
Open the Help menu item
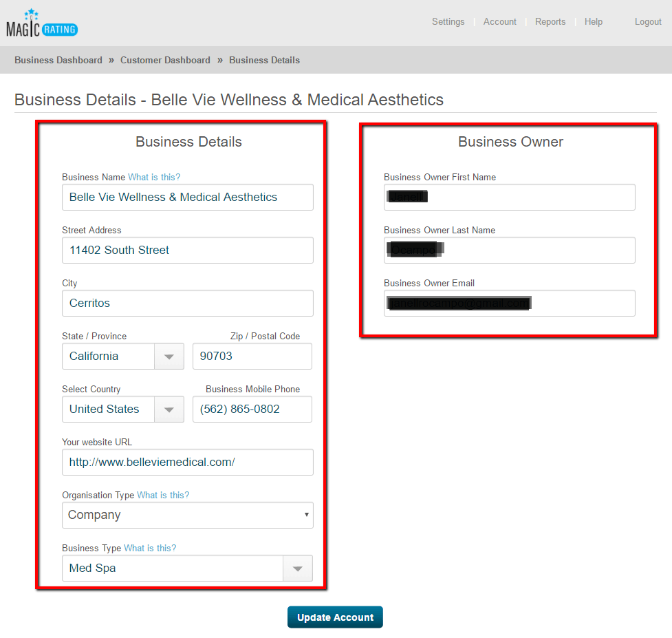[x=593, y=22]
